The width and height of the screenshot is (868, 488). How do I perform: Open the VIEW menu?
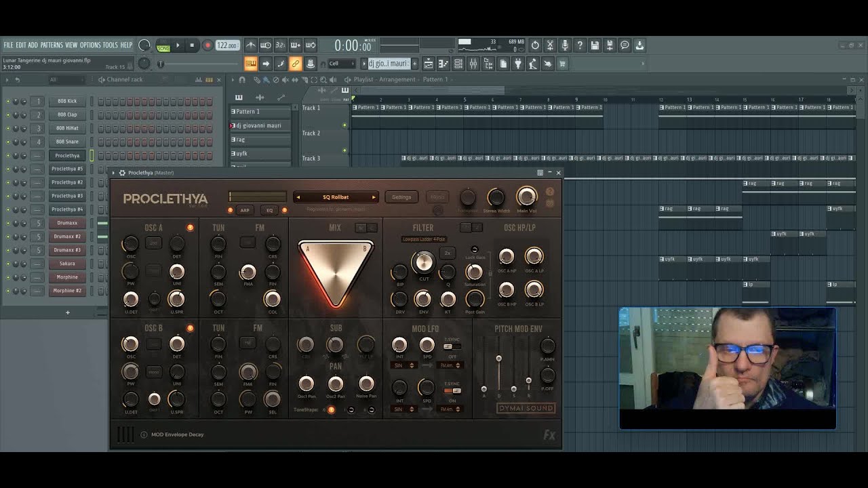pyautogui.click(x=71, y=45)
